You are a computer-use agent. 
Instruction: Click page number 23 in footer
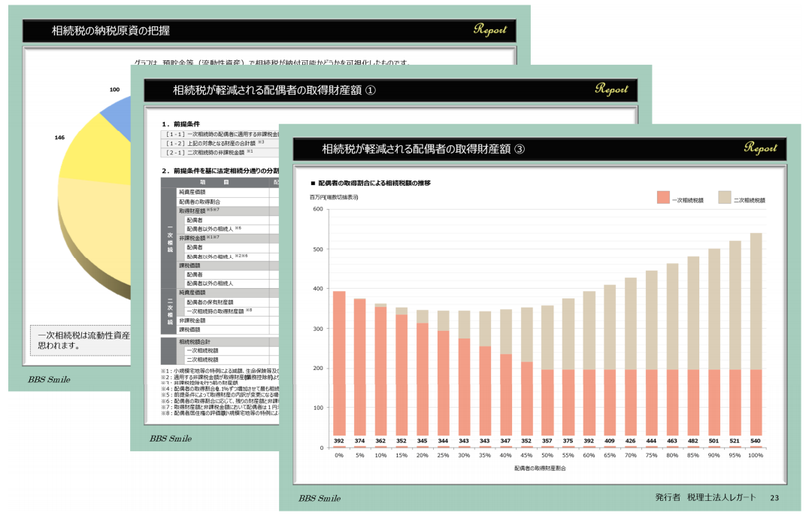(774, 498)
